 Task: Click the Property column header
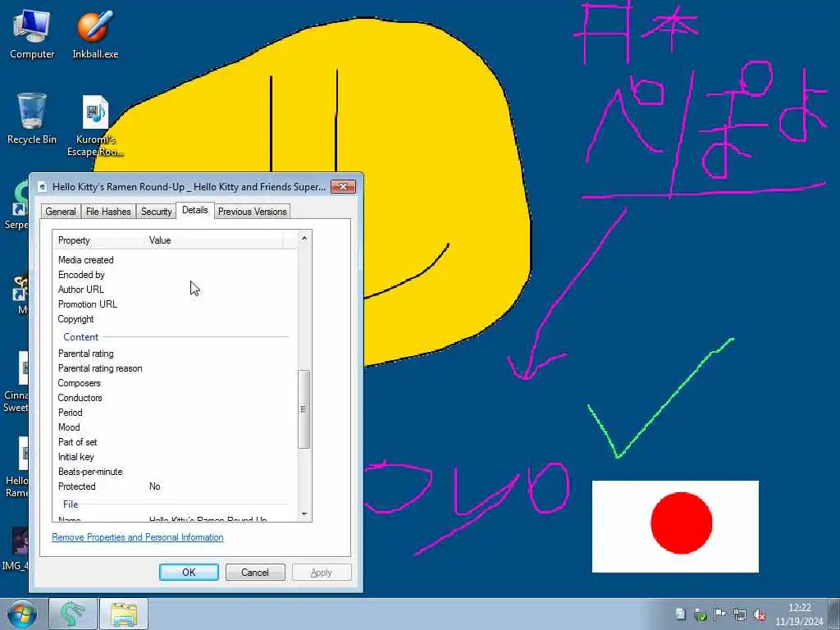click(x=99, y=240)
